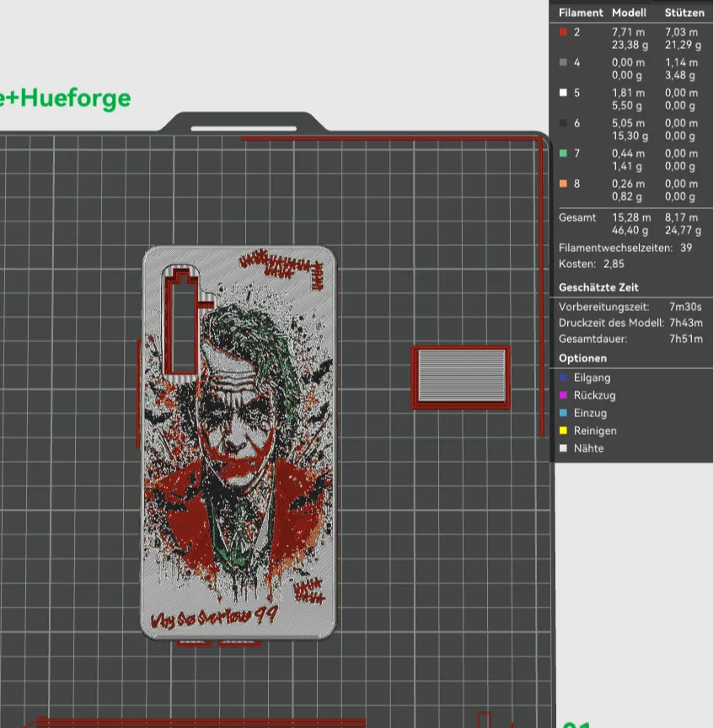
Task: Click the green Filament 7 color swatch
Action: (564, 153)
